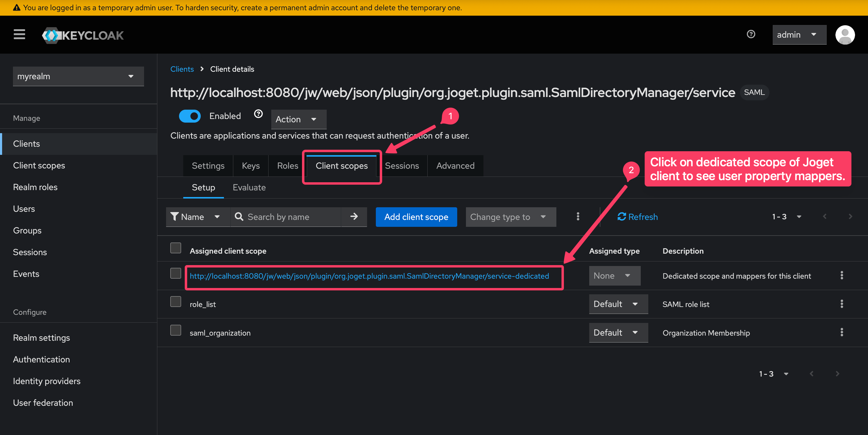The width and height of the screenshot is (868, 435).
Task: Open the admin user dropdown
Action: 799,35
